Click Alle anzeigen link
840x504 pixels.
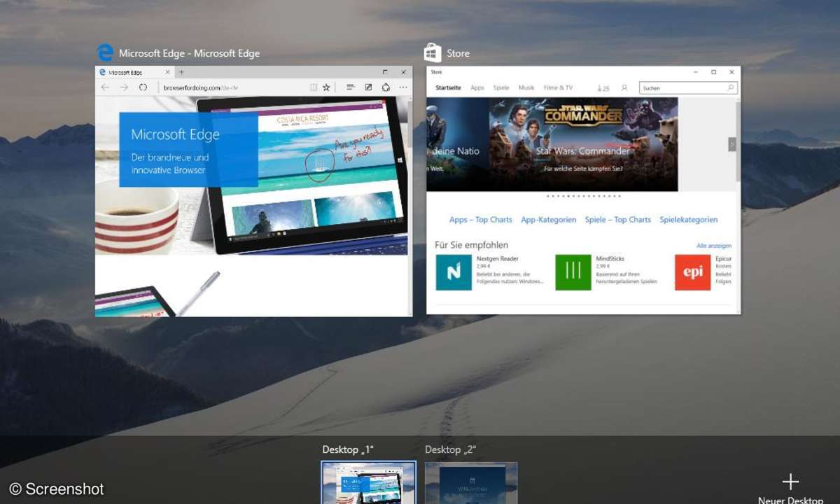[714, 246]
